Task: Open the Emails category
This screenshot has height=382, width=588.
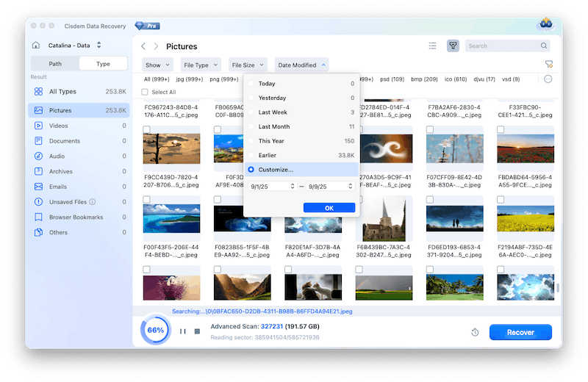Action: (x=79, y=187)
